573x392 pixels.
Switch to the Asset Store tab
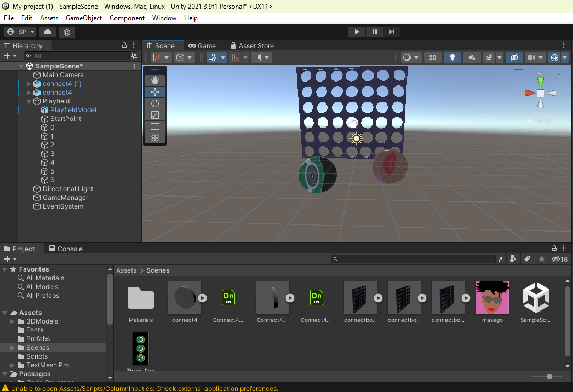[x=252, y=45]
